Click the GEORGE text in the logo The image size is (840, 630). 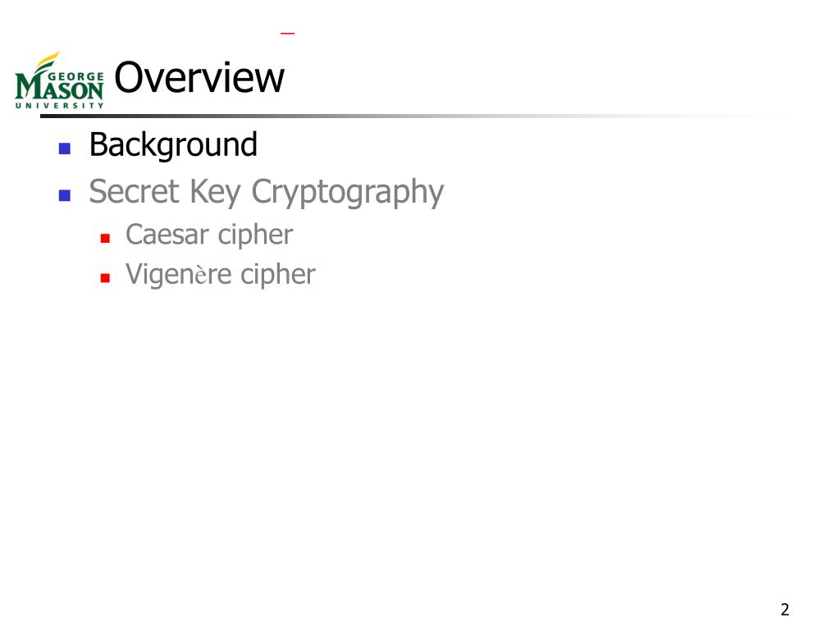pos(75,76)
